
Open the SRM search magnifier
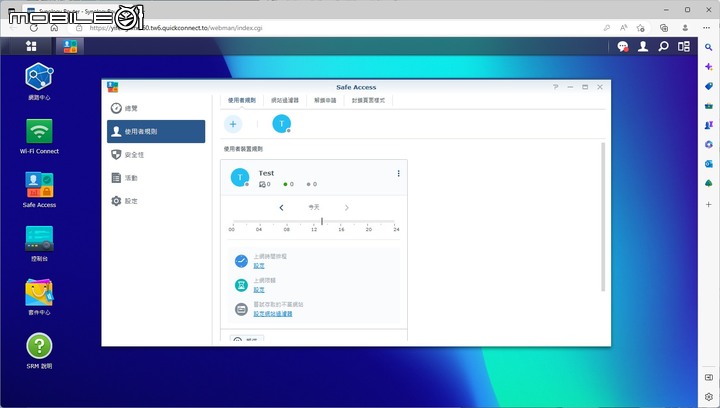coord(663,46)
